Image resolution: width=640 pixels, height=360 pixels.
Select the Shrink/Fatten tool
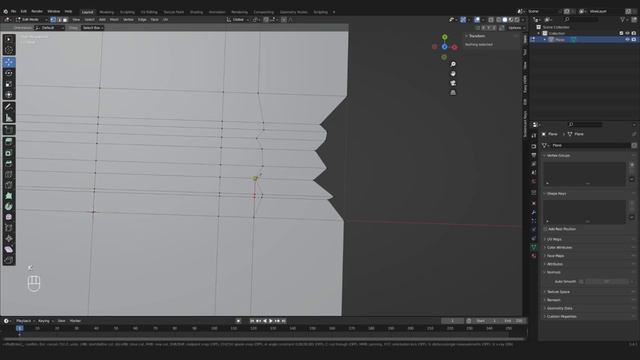[9, 239]
